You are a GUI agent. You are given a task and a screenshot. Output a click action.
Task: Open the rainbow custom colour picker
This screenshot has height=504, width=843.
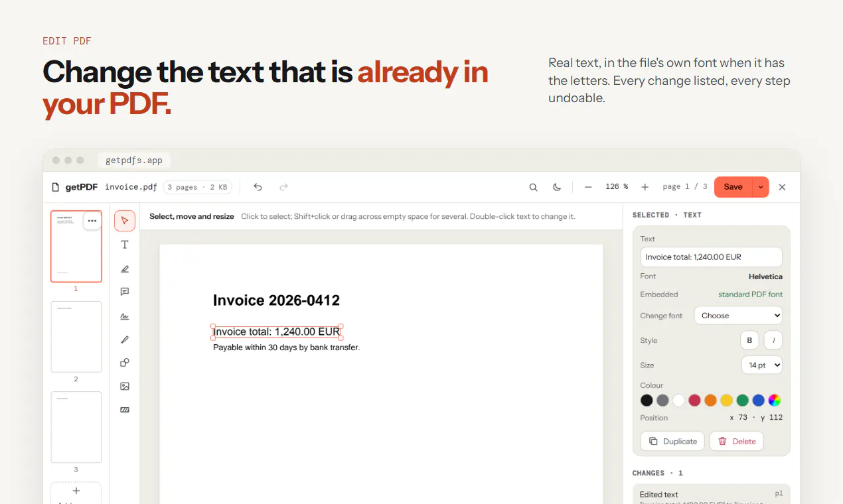pos(774,400)
